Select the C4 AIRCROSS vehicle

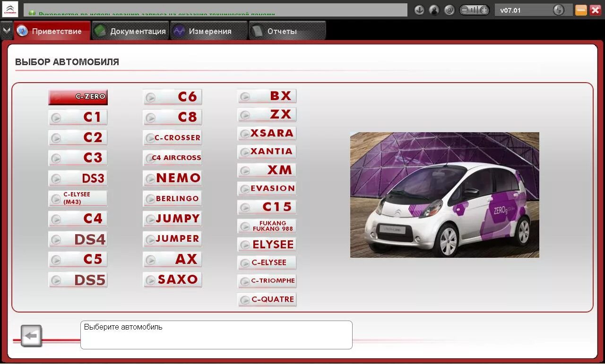(173, 158)
